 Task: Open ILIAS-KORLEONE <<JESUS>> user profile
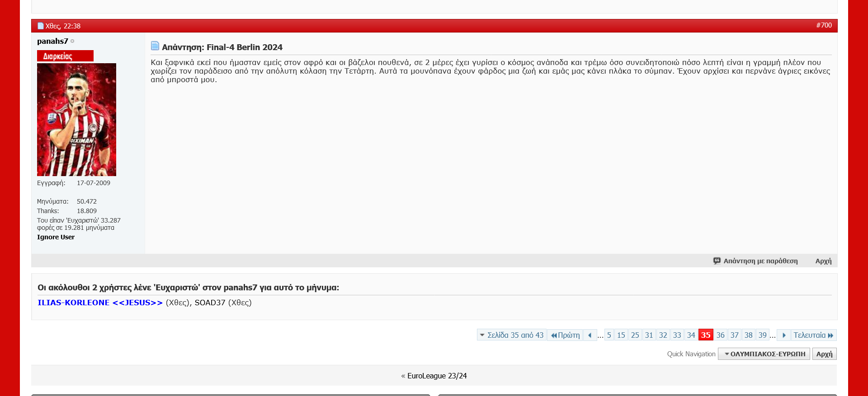100,303
